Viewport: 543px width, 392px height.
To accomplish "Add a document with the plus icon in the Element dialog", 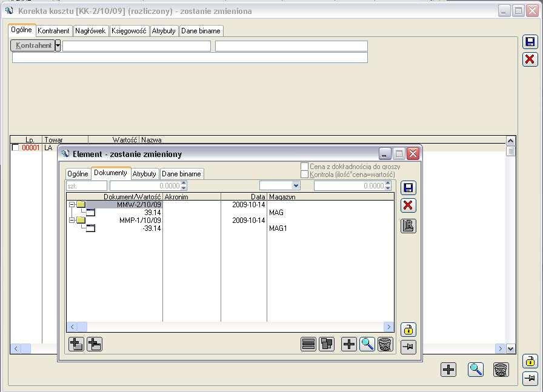I will pos(348,344).
